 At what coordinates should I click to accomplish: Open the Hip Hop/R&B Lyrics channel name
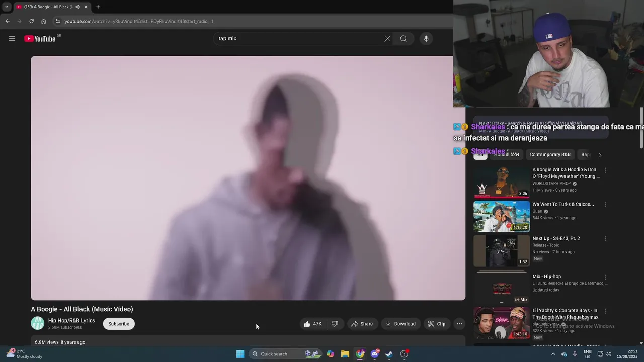click(71, 321)
